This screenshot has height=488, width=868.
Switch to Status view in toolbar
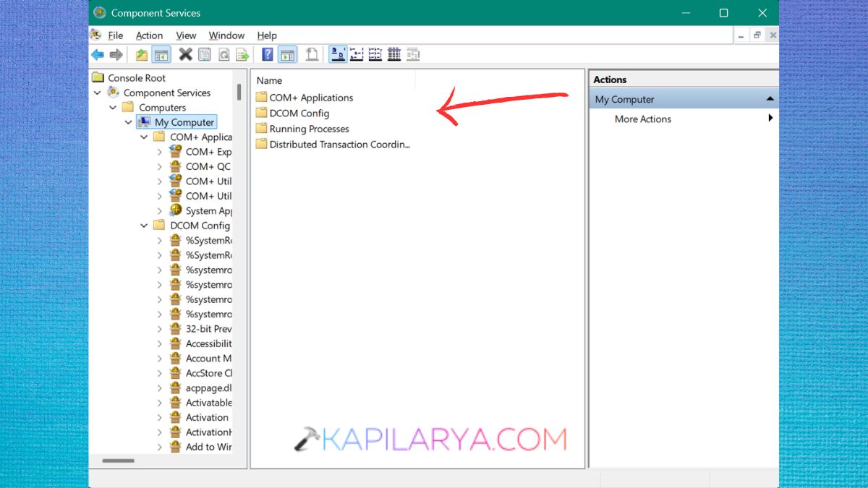pos(413,54)
